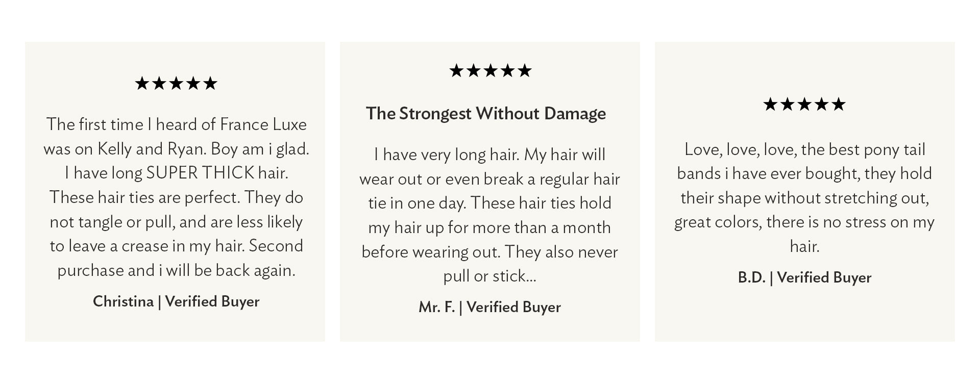980x383 pixels.
Task: Click the third star in Christina's review
Action: tap(176, 84)
